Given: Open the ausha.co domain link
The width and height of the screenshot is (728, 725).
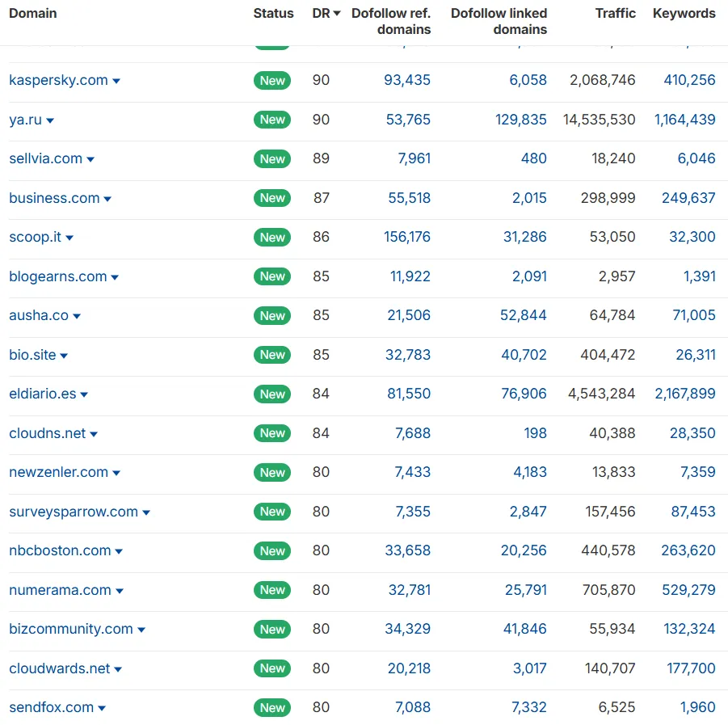Looking at the screenshot, I should pos(39,316).
